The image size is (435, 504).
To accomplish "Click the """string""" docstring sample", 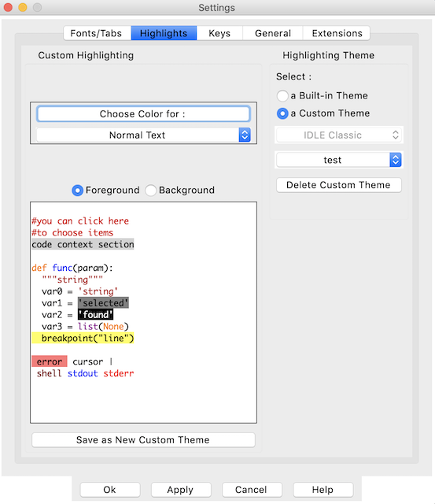I will [x=72, y=280].
